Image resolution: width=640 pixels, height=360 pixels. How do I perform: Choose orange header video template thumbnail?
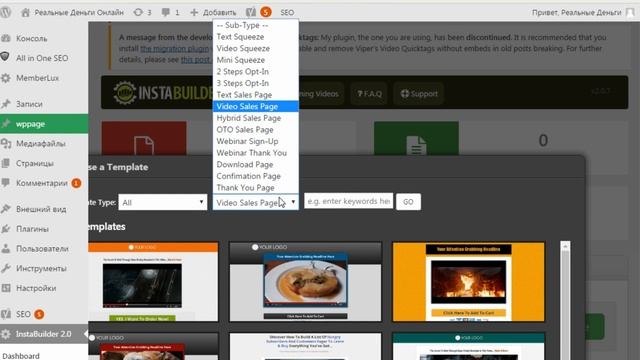point(153,282)
